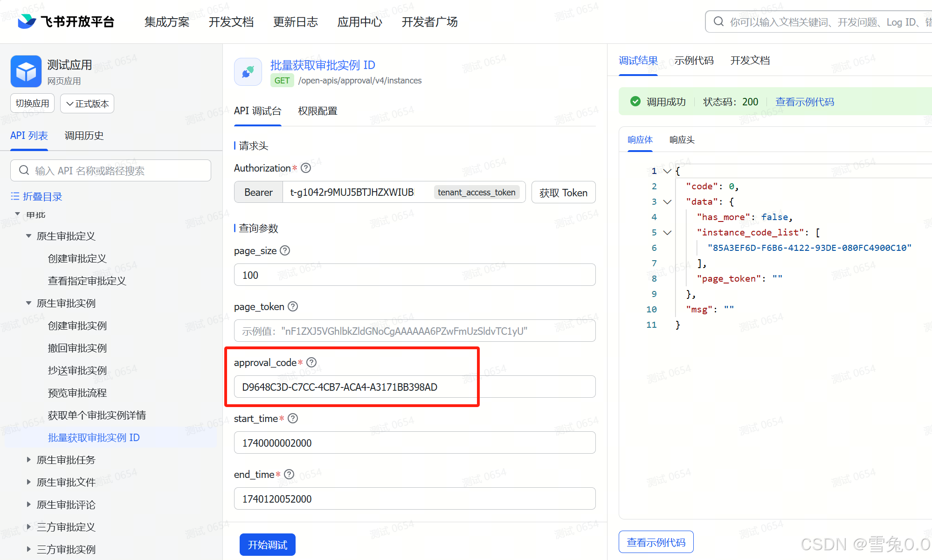Open 更新日志 in top navigation
Viewport: 932px width, 560px height.
point(296,22)
